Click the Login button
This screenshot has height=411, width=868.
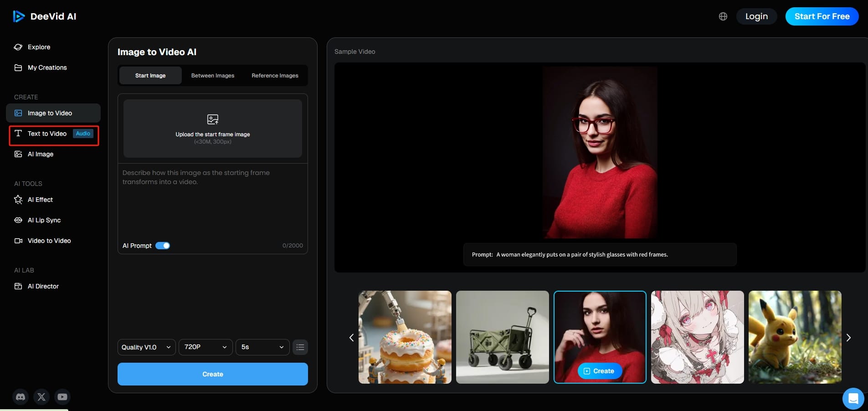coord(756,16)
